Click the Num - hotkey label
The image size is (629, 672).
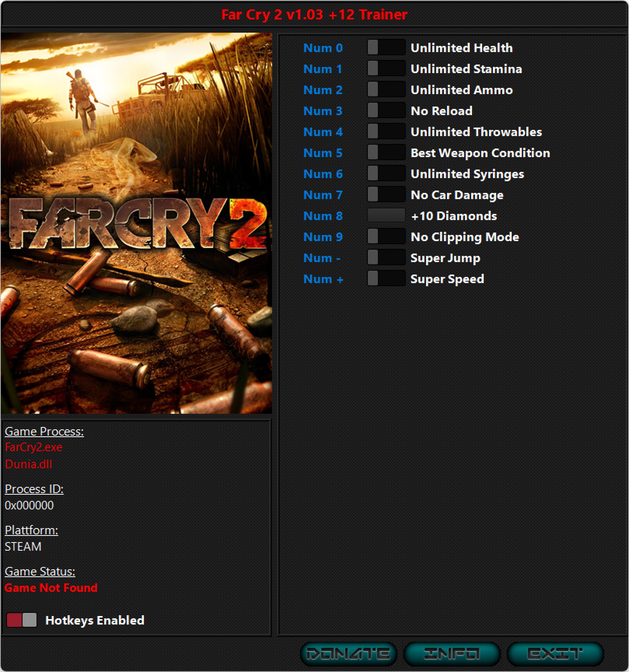point(322,258)
